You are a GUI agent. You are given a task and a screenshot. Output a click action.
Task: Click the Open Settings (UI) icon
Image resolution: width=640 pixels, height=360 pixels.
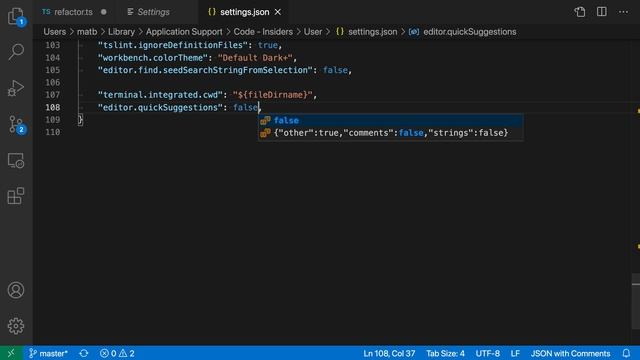[580, 12]
